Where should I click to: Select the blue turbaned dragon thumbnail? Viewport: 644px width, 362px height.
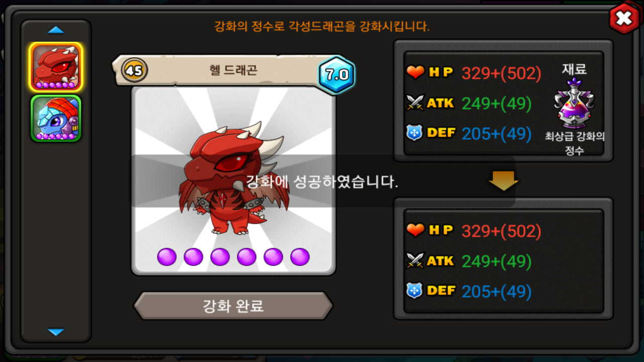56,119
